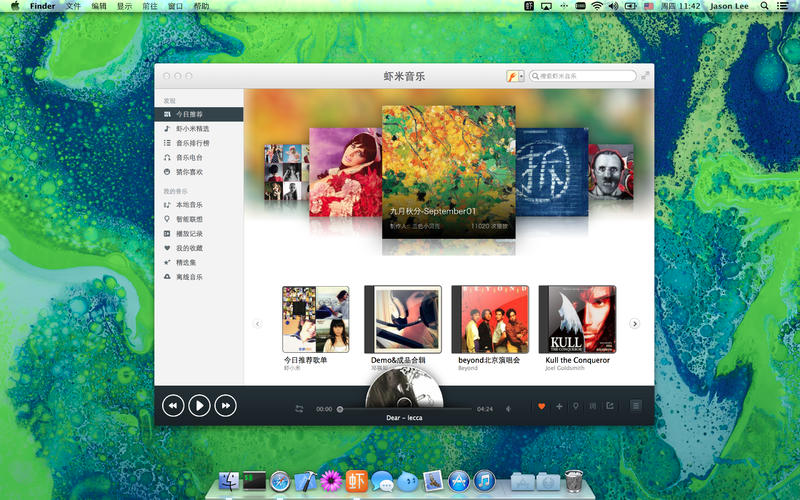Open Safari from the Dock
This screenshot has height=500, width=800.
pyautogui.click(x=280, y=481)
